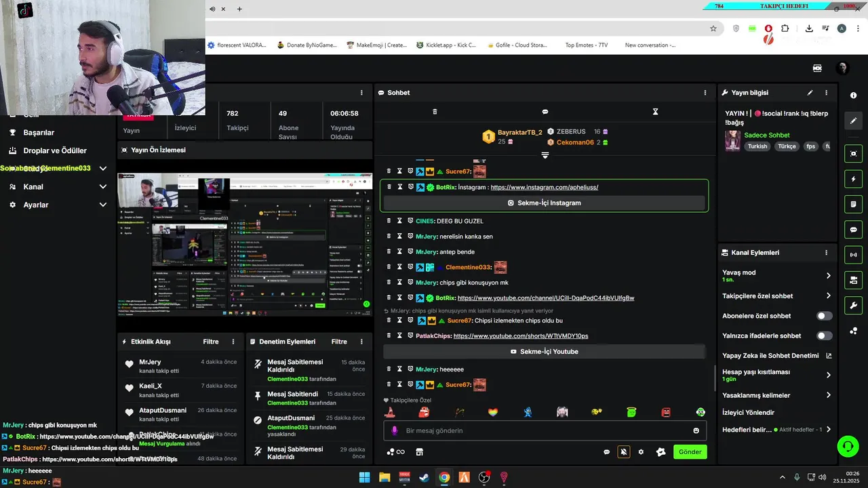This screenshot has width=868, height=488.
Task: Toggle the lightning activity feed icon in right sidebar
Action: coord(853,179)
